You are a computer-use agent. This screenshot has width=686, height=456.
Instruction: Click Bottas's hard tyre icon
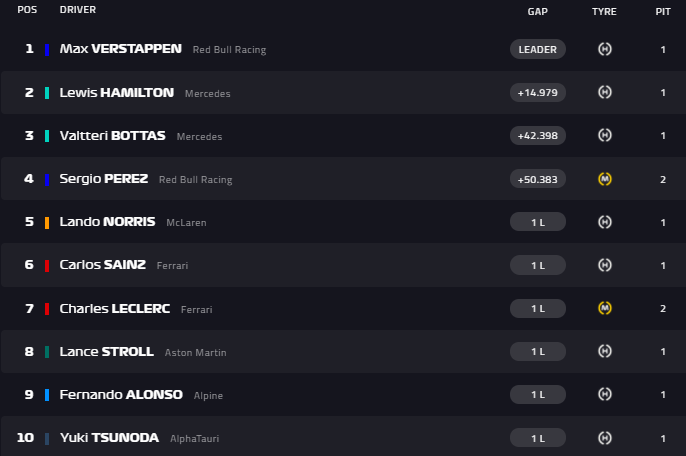click(604, 135)
